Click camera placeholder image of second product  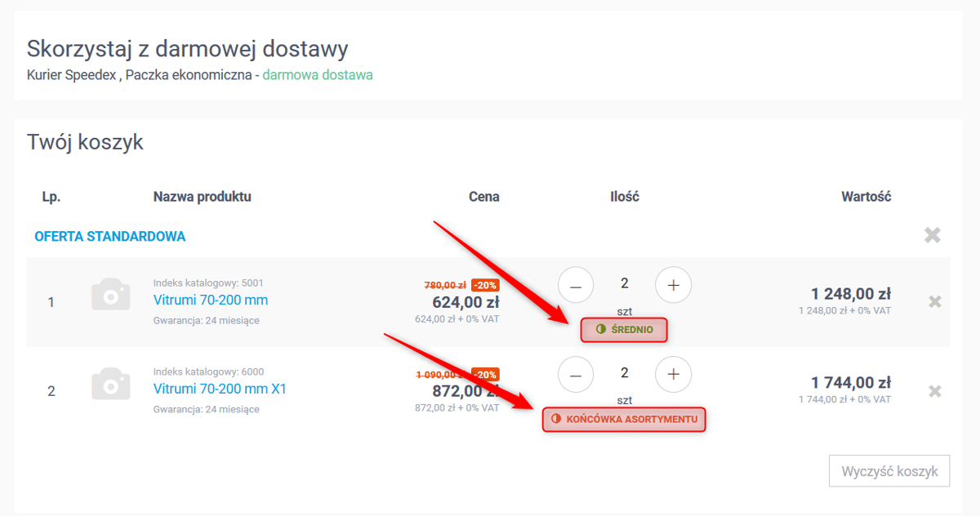pyautogui.click(x=110, y=383)
